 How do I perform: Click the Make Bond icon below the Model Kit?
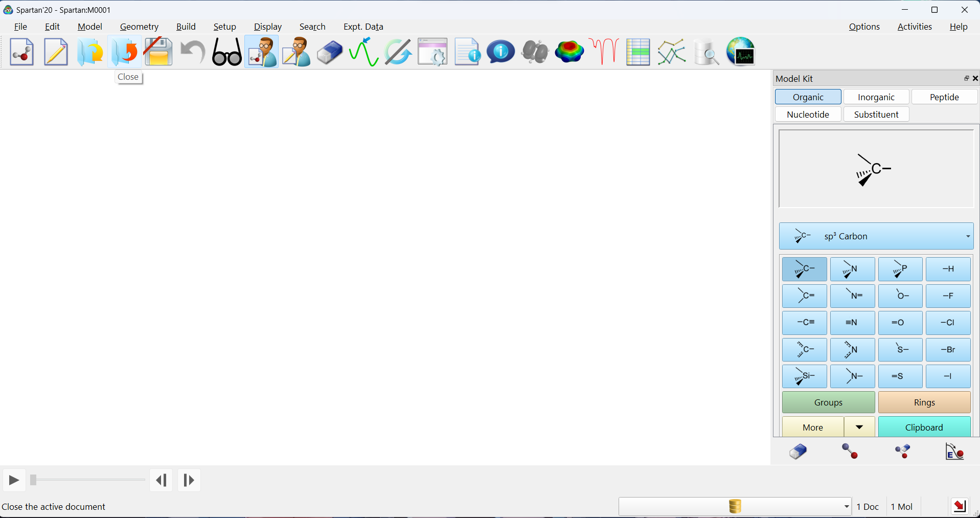(850, 452)
